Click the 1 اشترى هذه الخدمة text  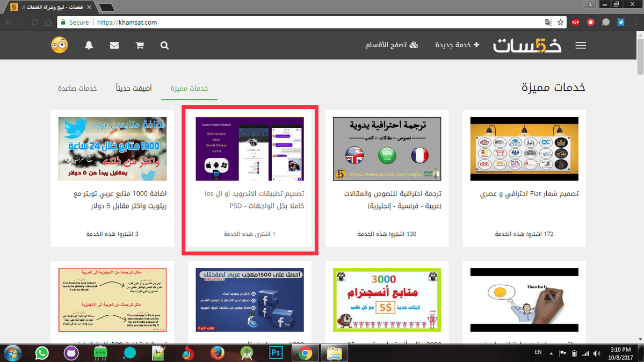coord(249,234)
